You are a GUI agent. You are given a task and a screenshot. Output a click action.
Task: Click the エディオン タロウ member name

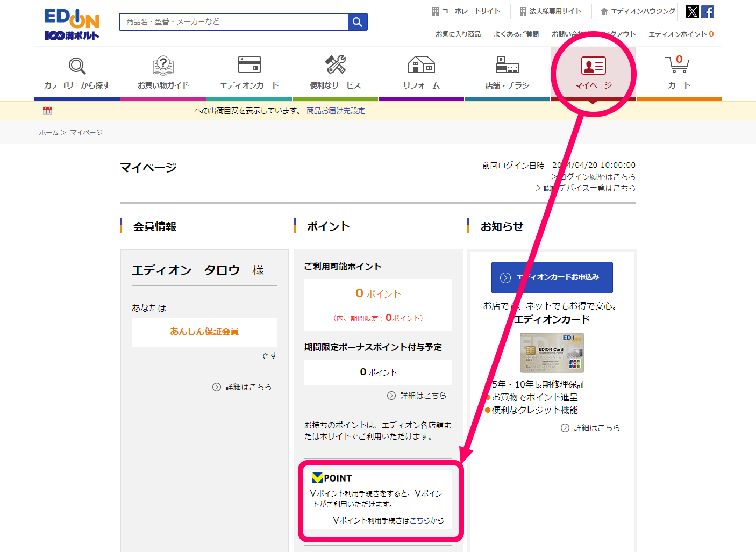click(x=186, y=270)
